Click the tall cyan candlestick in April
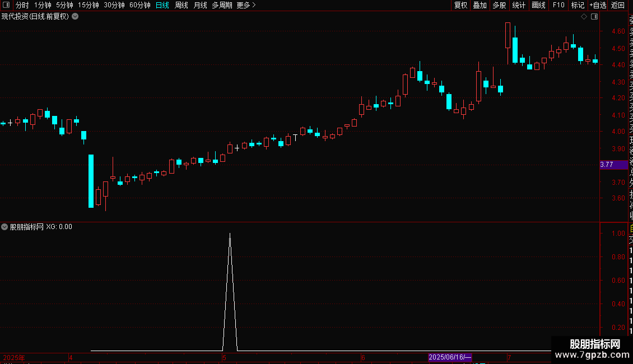The image size is (633, 364). click(91, 181)
